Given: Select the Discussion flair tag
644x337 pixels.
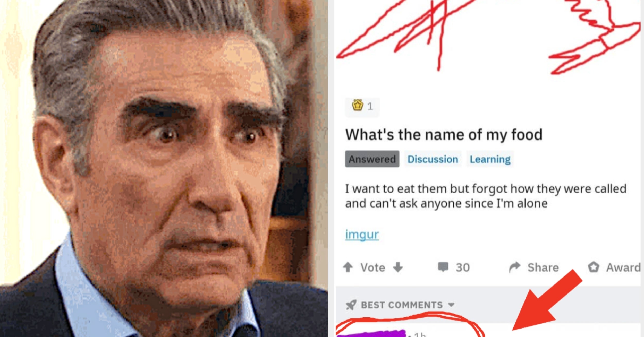Looking at the screenshot, I should (x=433, y=159).
